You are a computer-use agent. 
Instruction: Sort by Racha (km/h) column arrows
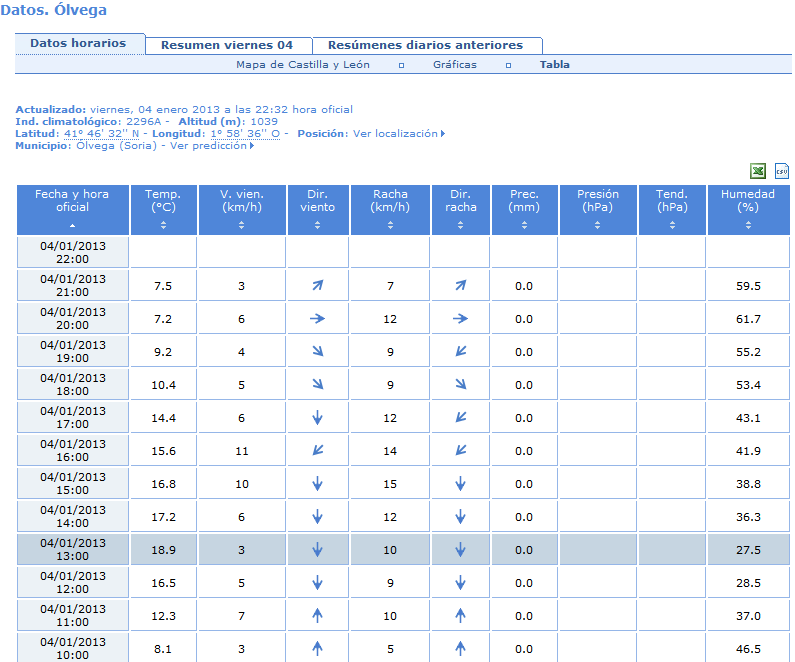pos(390,225)
